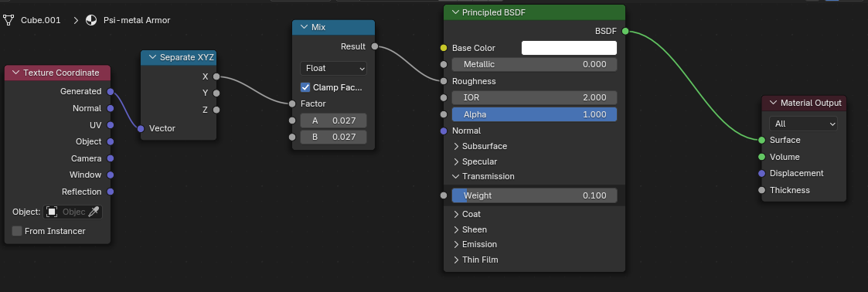
Task: Click the Generated output socket
Action: tap(111, 92)
